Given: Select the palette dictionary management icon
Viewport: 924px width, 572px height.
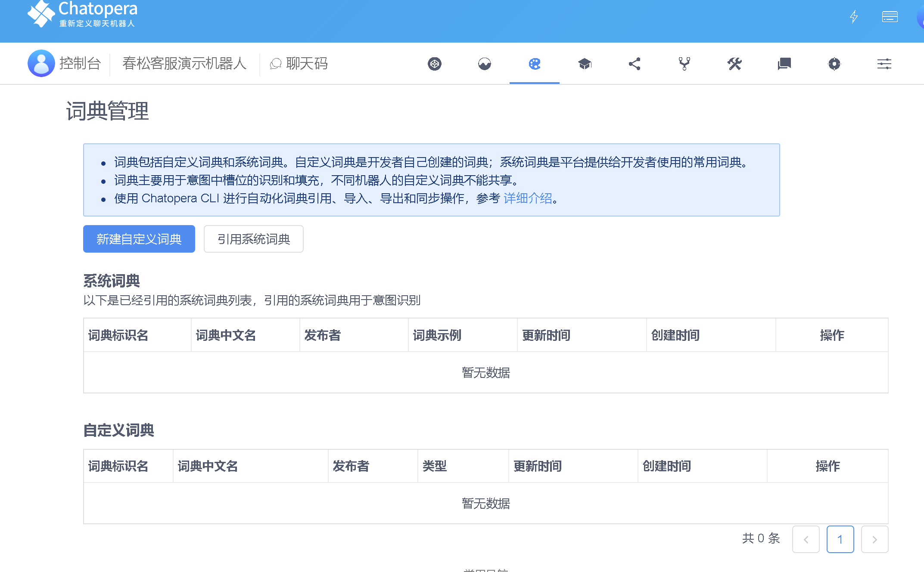Looking at the screenshot, I should (x=534, y=64).
